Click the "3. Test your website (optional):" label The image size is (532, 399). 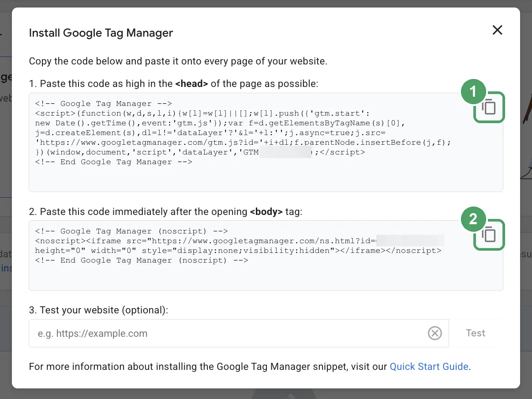pos(99,310)
